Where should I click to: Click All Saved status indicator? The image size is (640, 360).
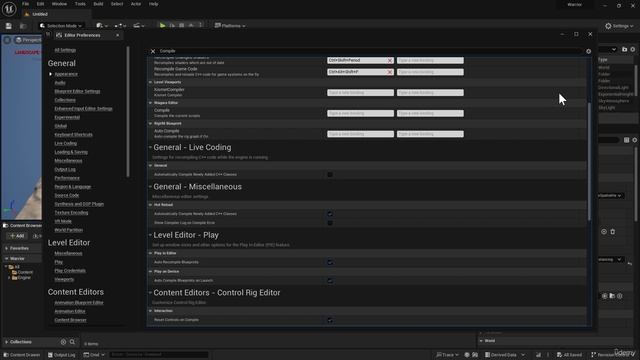(x=569, y=355)
